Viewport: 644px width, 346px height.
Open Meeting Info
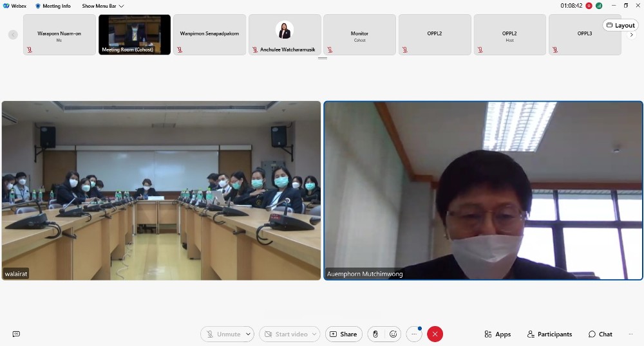(x=53, y=6)
